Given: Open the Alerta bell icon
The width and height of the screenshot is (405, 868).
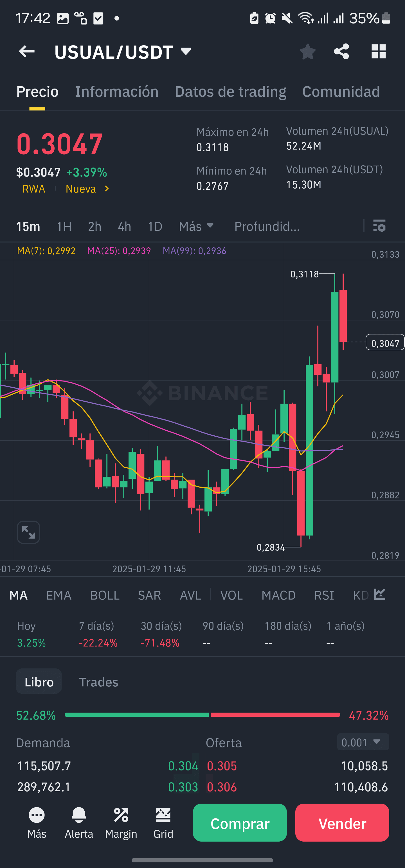Looking at the screenshot, I should 79,823.
